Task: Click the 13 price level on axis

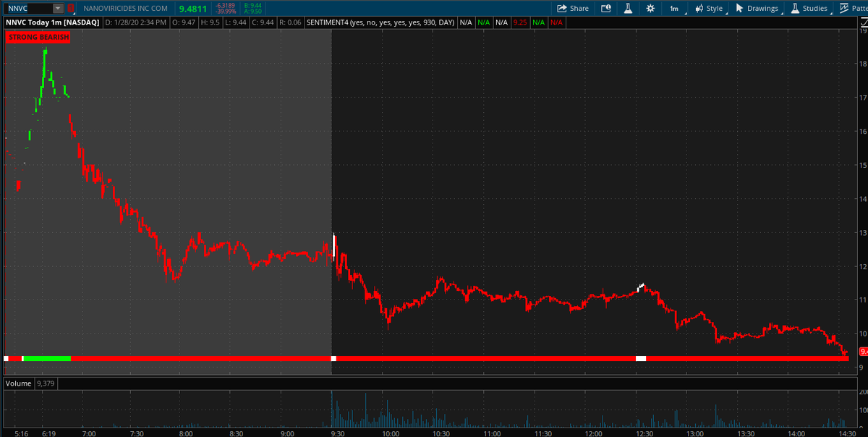Action: [863, 232]
